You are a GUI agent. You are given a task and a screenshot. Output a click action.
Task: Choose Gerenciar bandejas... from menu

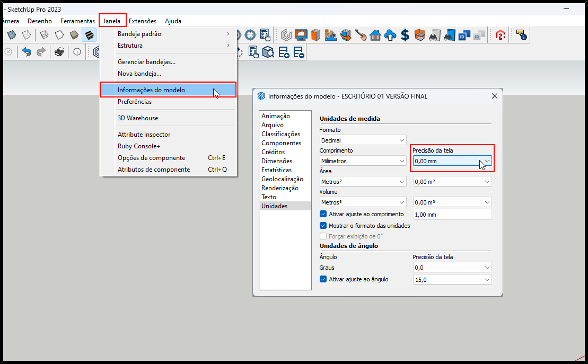[168, 62]
